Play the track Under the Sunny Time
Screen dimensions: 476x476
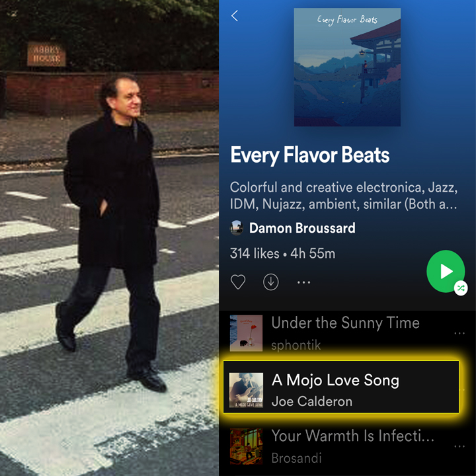[347, 333]
